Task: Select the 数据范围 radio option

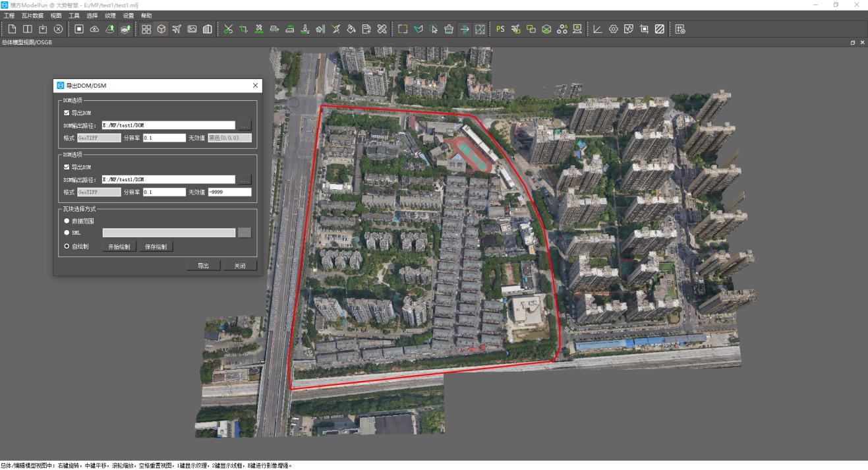Action: [x=67, y=221]
